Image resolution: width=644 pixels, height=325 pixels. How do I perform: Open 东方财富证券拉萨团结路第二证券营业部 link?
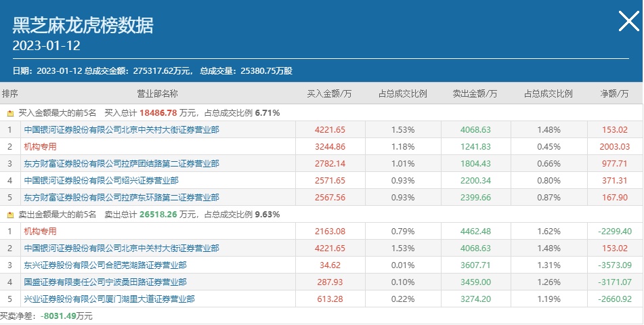pos(121,163)
